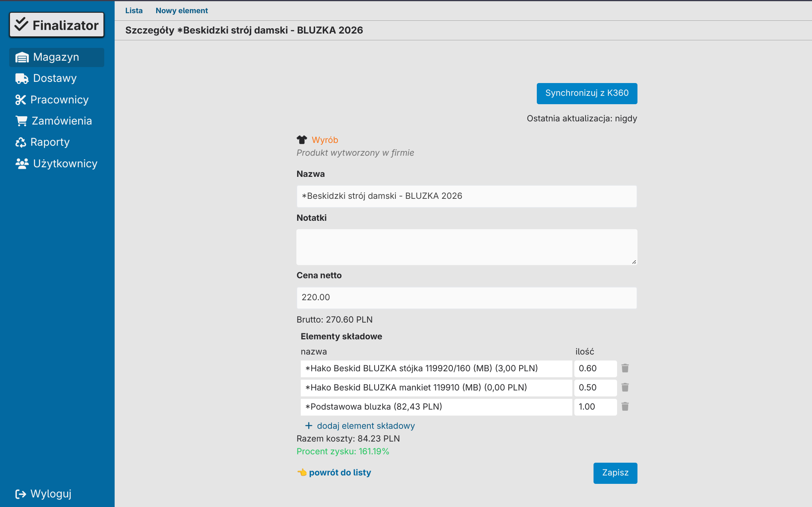The width and height of the screenshot is (812, 507).
Task: Follow the powrót do listy link
Action: tap(339, 473)
